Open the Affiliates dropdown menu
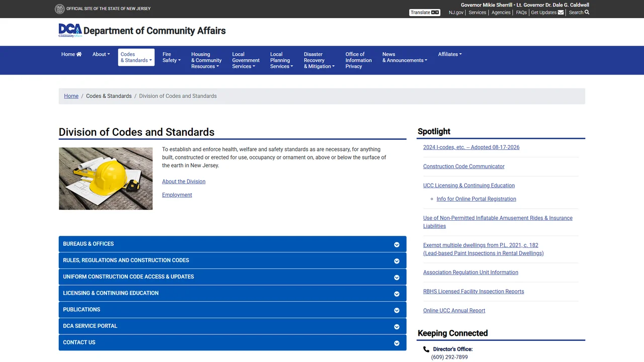 tap(450, 54)
